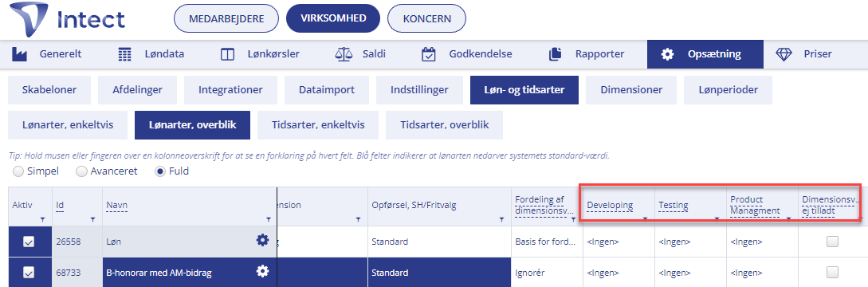Open settings gear for Løn row
The image size is (868, 287).
click(262, 240)
